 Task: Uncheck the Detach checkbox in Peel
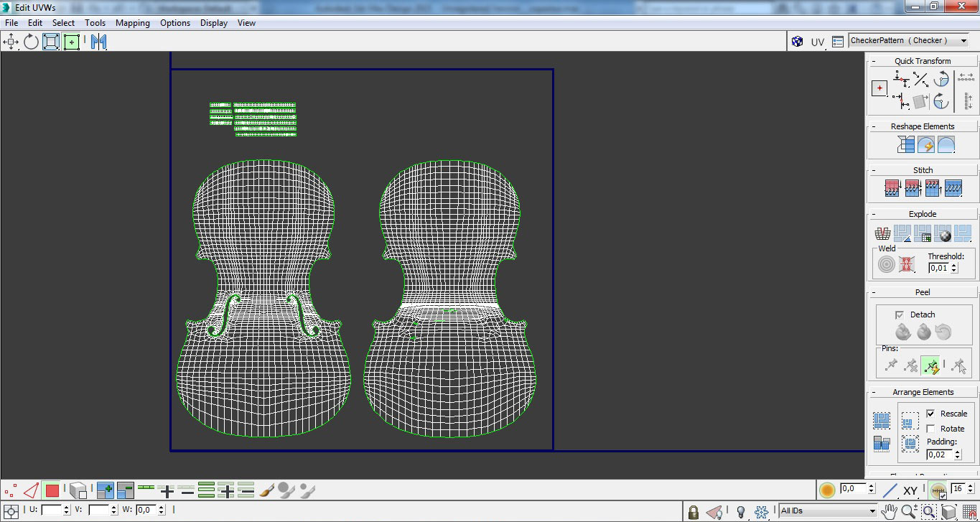[x=900, y=314]
